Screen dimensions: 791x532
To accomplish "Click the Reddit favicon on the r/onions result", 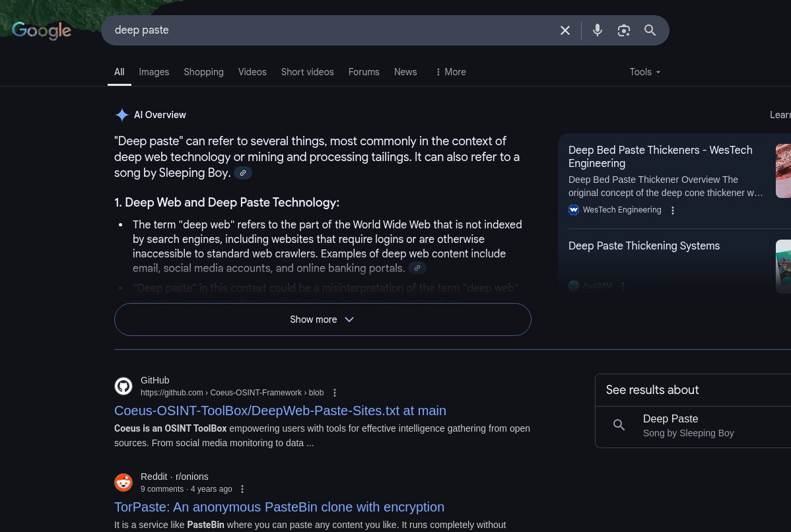I will click(123, 482).
